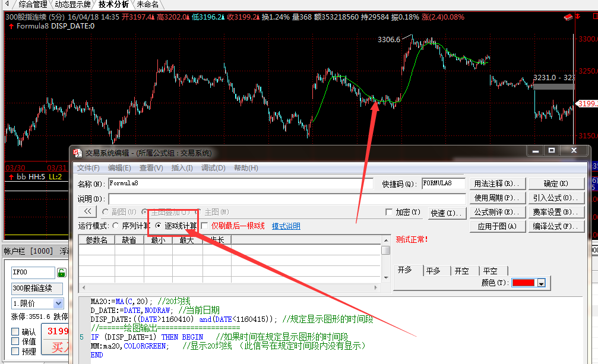Screen dimensions: 598x364
Task: Toggle the 加密 checkbox
Action: tap(389, 213)
